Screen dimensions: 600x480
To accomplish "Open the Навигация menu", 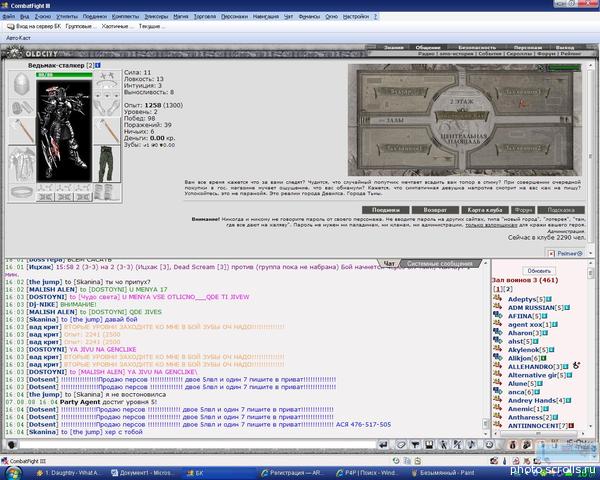I will 266,16.
